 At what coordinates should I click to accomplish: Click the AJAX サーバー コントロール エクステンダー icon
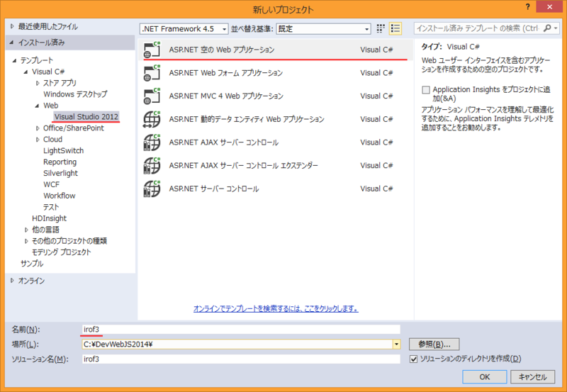(152, 166)
